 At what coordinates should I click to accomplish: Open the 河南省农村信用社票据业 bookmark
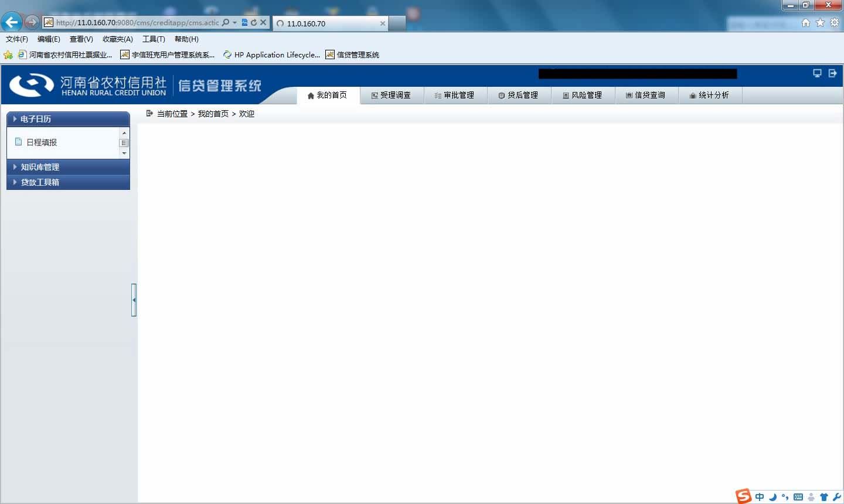pyautogui.click(x=65, y=55)
